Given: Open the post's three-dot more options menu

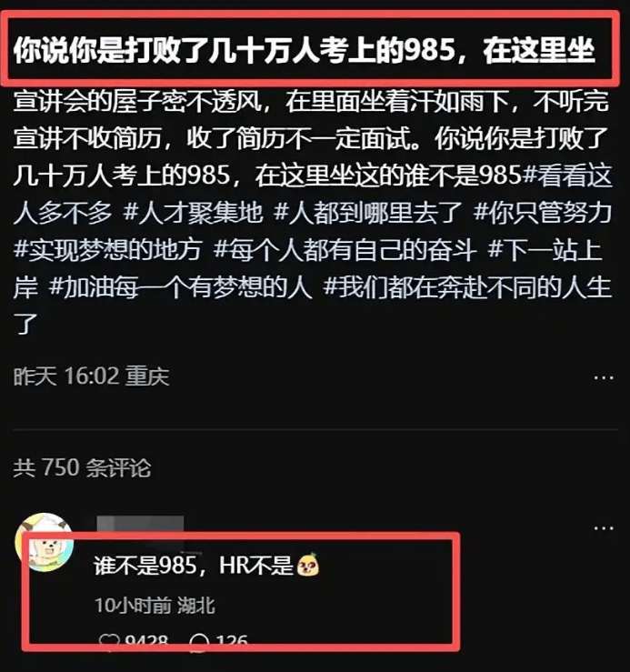Looking at the screenshot, I should [604, 377].
